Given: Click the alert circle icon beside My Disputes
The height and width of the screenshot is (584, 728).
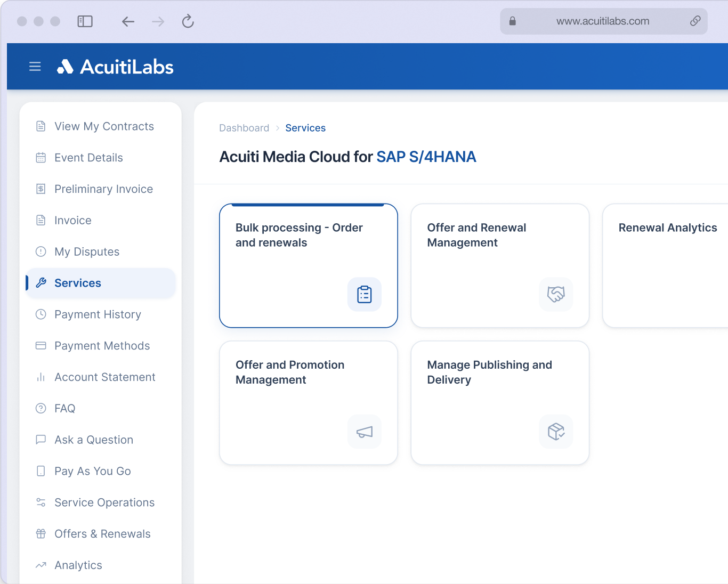Looking at the screenshot, I should [41, 252].
